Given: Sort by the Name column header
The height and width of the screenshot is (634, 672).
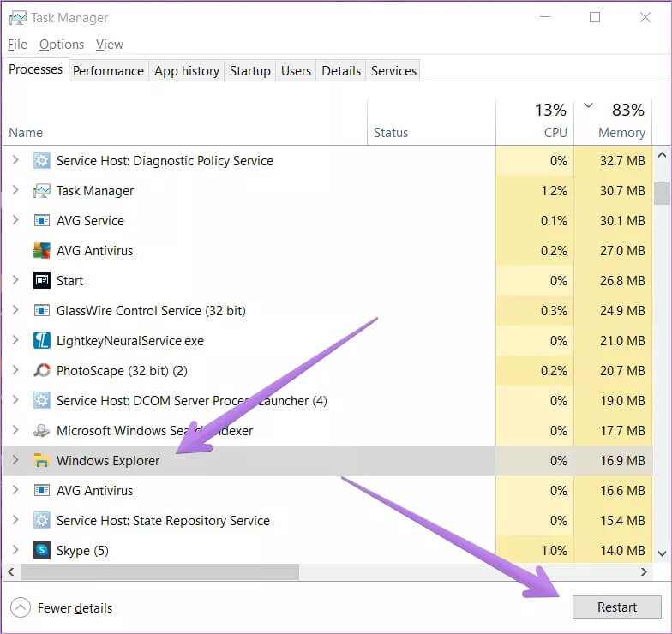Looking at the screenshot, I should tap(184, 122).
